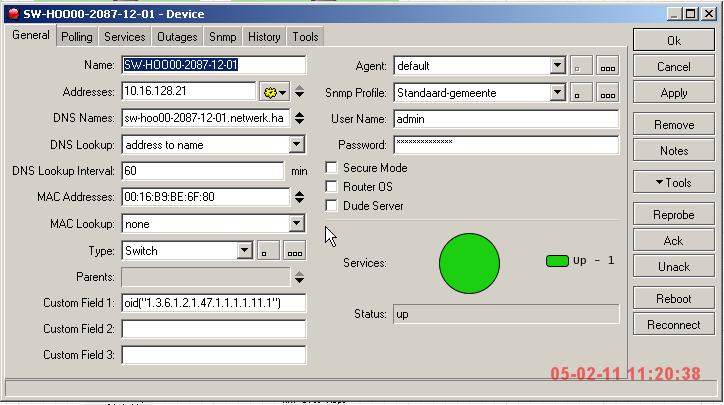Click the Status field showing up

pos(506,314)
